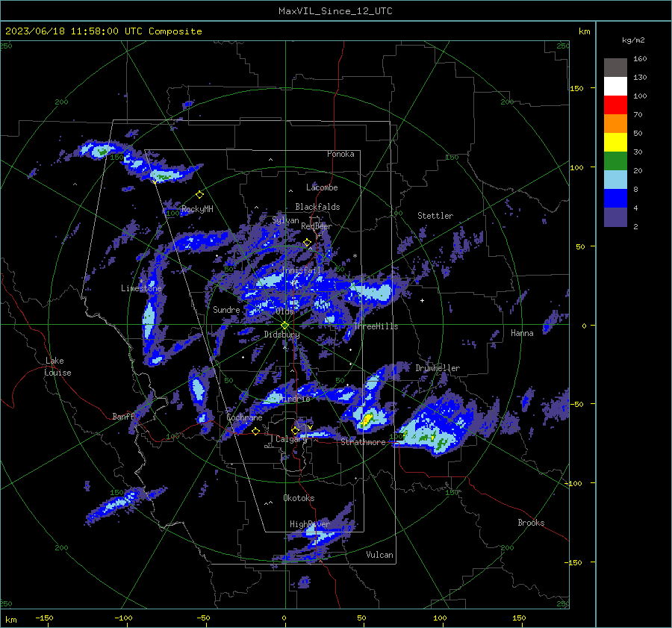The height and width of the screenshot is (628, 672).
Task: Click the yellow diamond marker near RockyMH
Action: pos(199,195)
